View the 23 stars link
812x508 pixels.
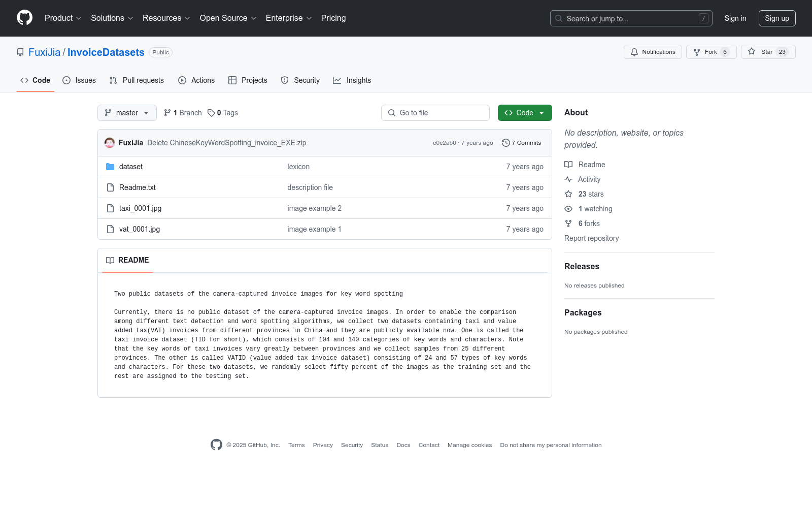pos(584,194)
